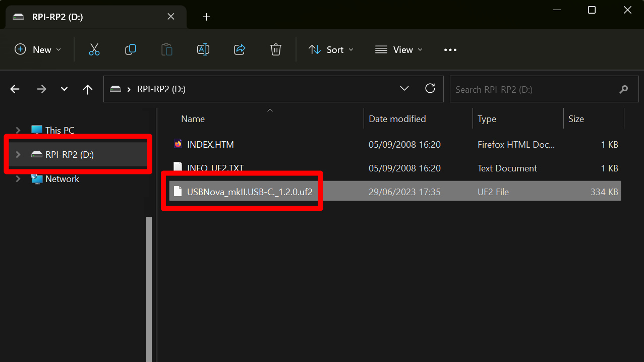Sort by Date modified column header
Screen dimensions: 644x362
point(397,119)
